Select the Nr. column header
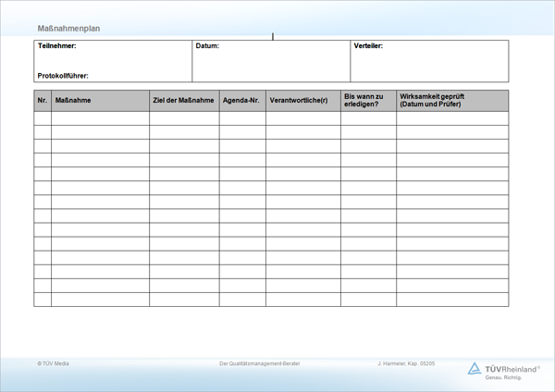The height and width of the screenshot is (392, 555). (43, 100)
